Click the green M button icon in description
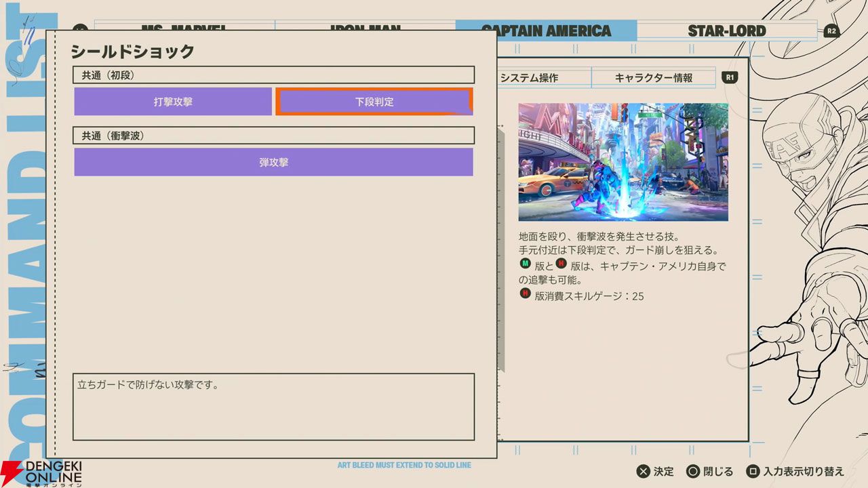 [x=525, y=264]
